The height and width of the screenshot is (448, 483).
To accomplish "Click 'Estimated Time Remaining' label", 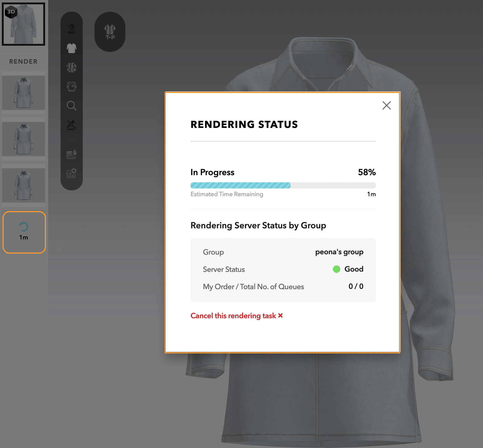I will pos(227,194).
